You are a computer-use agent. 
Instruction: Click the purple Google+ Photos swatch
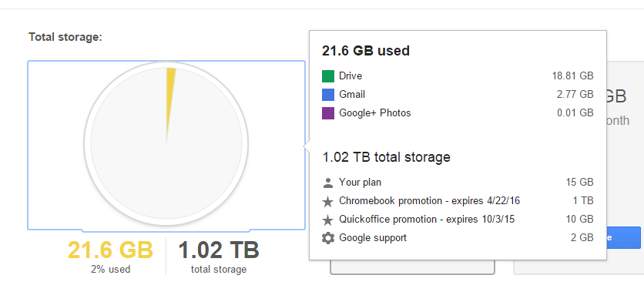pos(328,113)
